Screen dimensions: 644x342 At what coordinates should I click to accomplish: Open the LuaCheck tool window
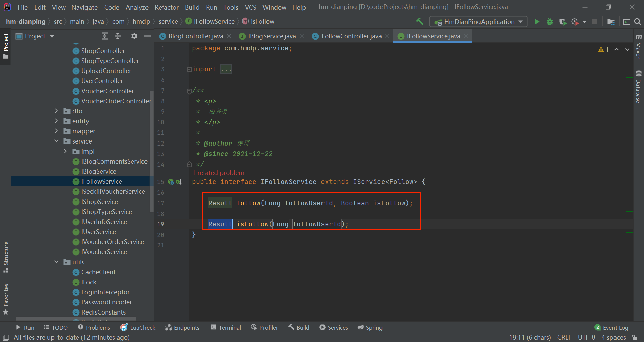point(138,328)
